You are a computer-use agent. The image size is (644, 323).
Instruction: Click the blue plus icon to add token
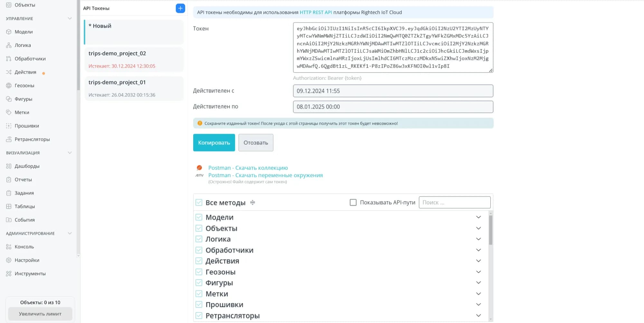click(x=180, y=8)
